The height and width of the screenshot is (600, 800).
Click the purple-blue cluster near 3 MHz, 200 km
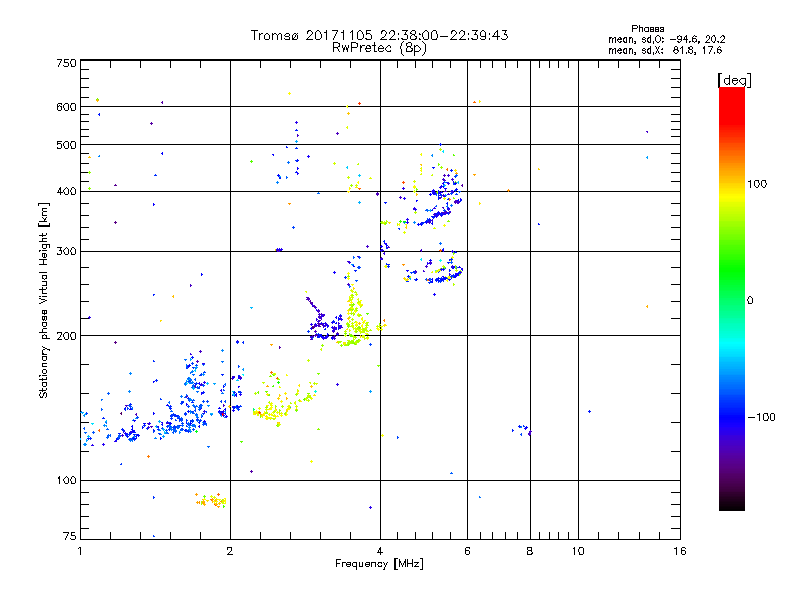(324, 321)
